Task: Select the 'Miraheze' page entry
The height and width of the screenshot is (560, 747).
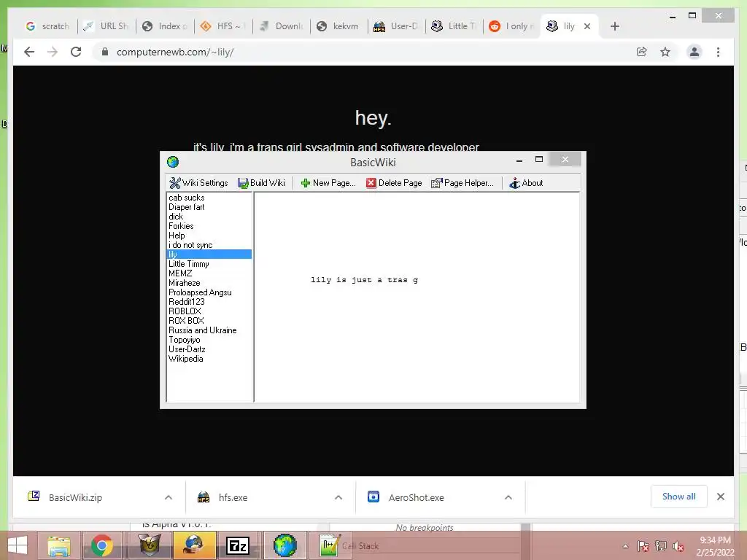Action: [x=184, y=283]
